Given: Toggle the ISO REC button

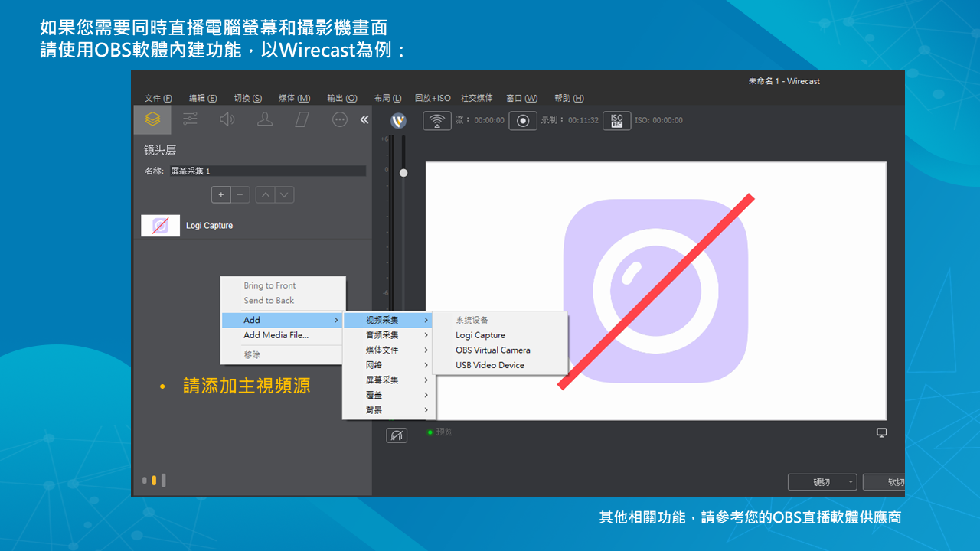Looking at the screenshot, I should 617,120.
